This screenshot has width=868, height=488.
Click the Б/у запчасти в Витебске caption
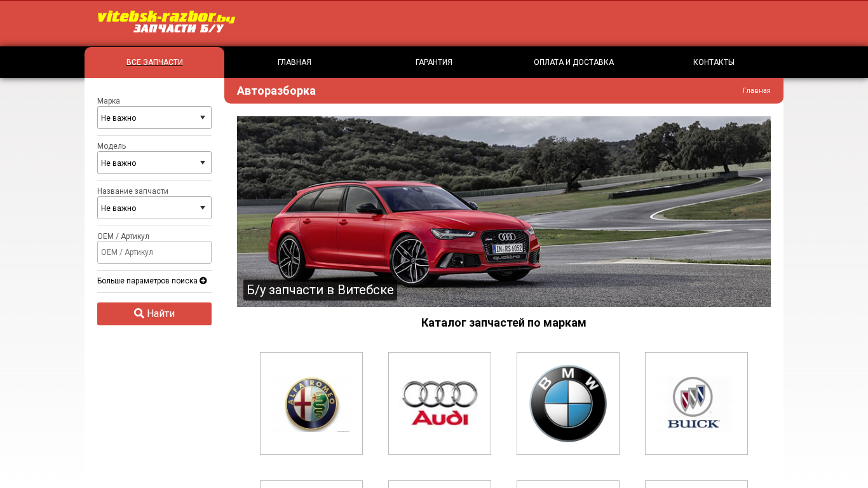[x=320, y=290]
